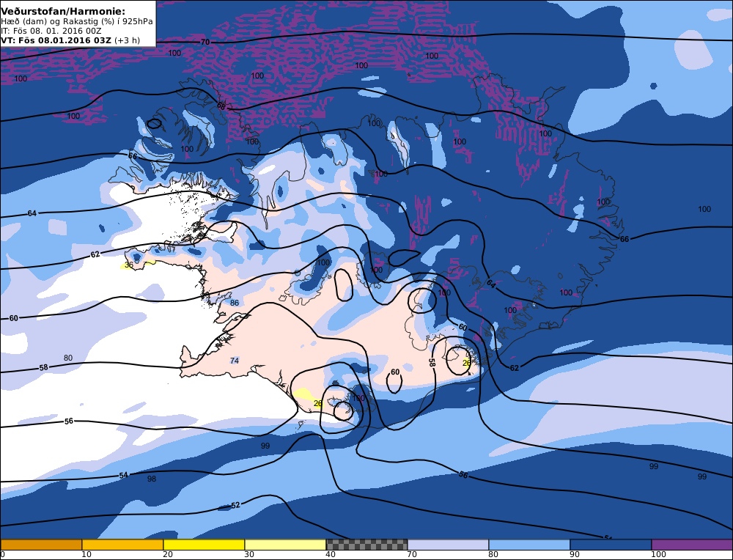Click the legend tick label '40'

[331, 554]
